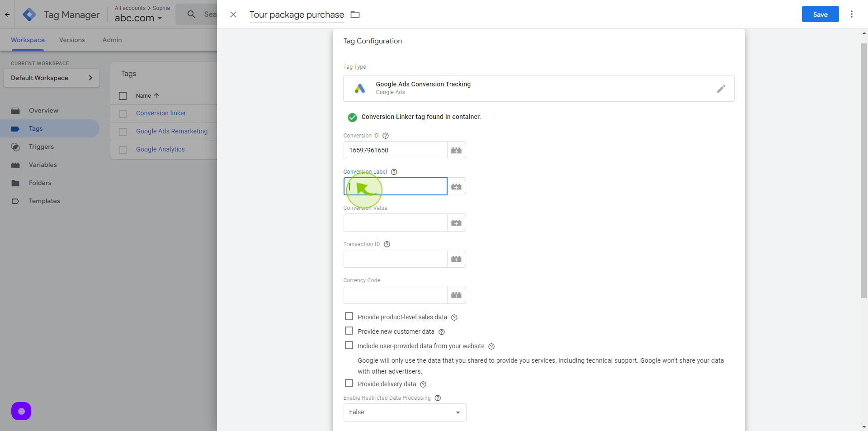Edit tag type with pencil icon
Screen dimensions: 868x431
pos(721,89)
